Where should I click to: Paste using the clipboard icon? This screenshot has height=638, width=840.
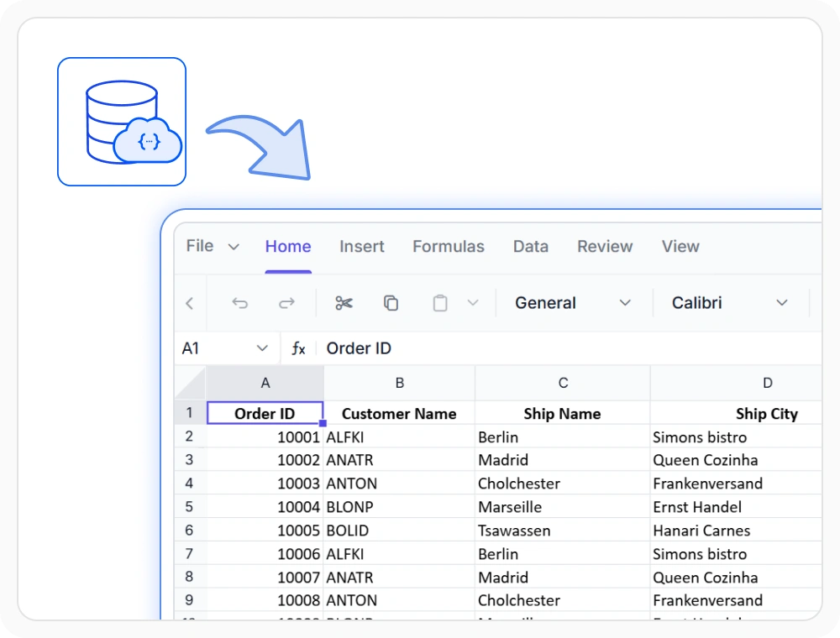440,303
